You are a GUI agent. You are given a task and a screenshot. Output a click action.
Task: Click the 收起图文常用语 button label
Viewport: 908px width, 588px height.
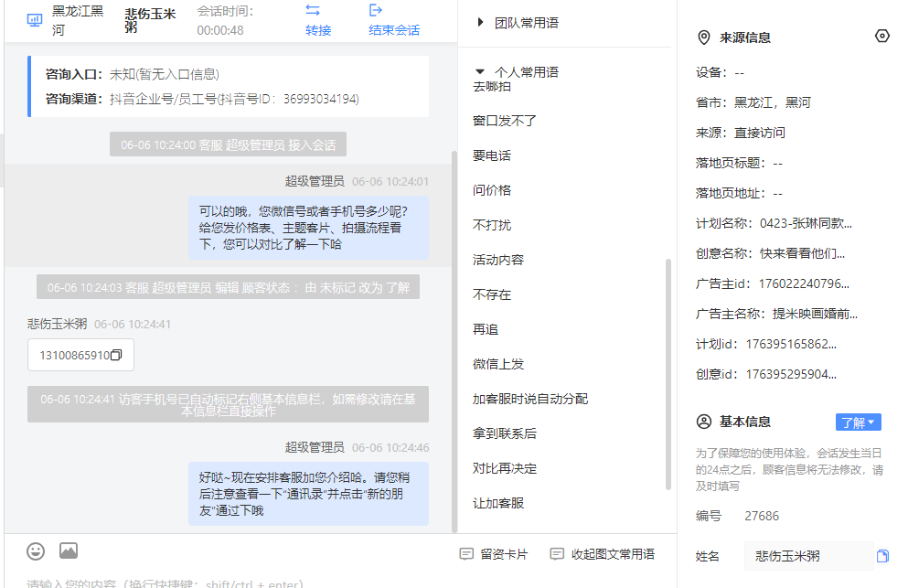pyautogui.click(x=613, y=554)
